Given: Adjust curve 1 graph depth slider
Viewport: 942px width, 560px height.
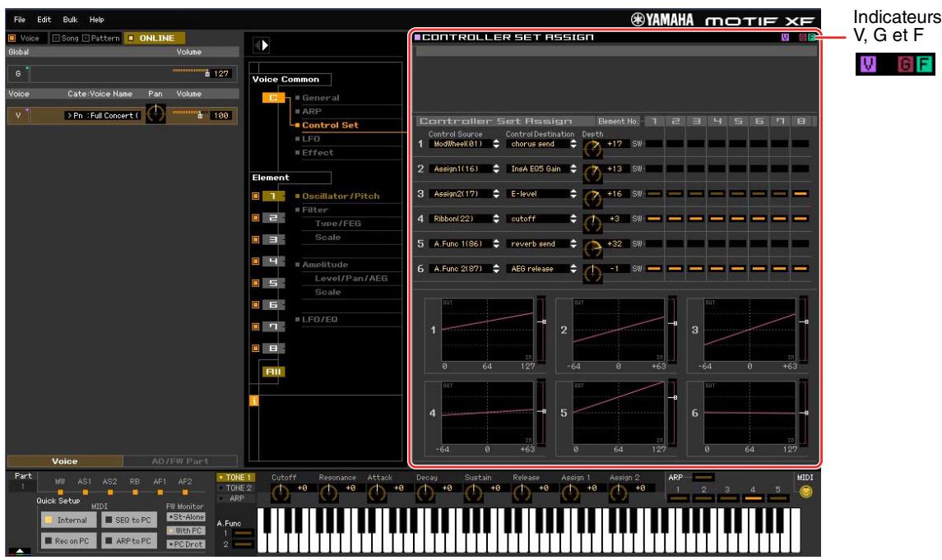Looking at the screenshot, I should click(x=541, y=328).
